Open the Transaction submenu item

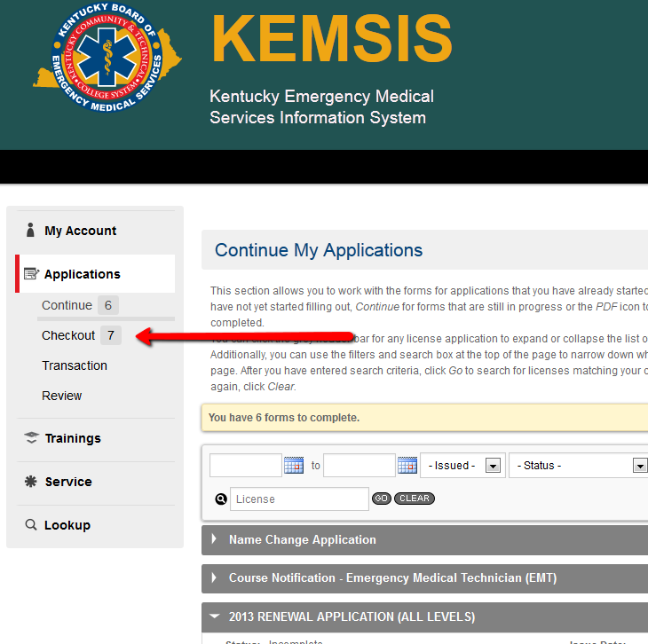pos(75,365)
